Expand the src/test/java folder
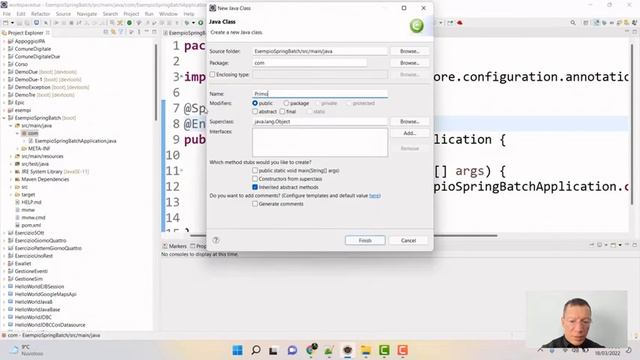The width and height of the screenshot is (640, 360). pos(11,164)
